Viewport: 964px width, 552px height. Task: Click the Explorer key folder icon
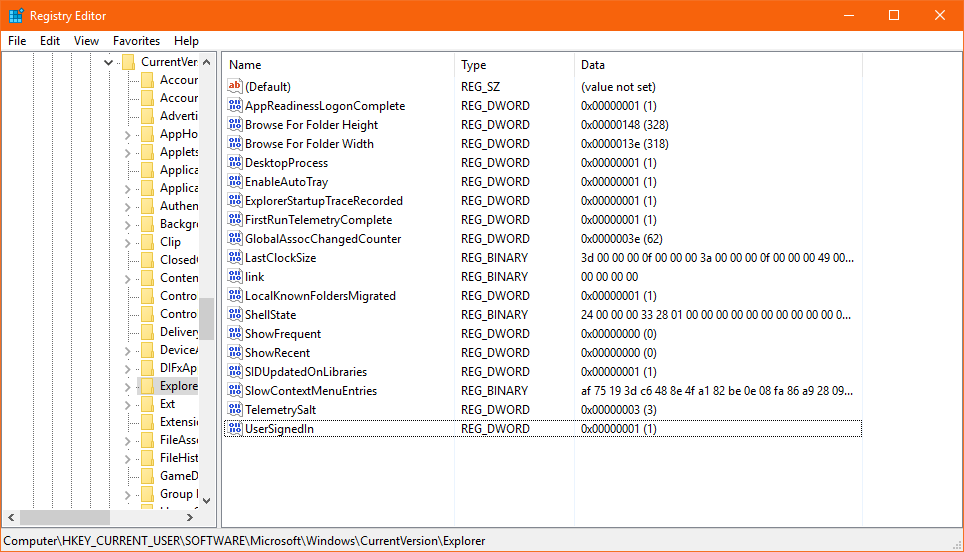(148, 385)
